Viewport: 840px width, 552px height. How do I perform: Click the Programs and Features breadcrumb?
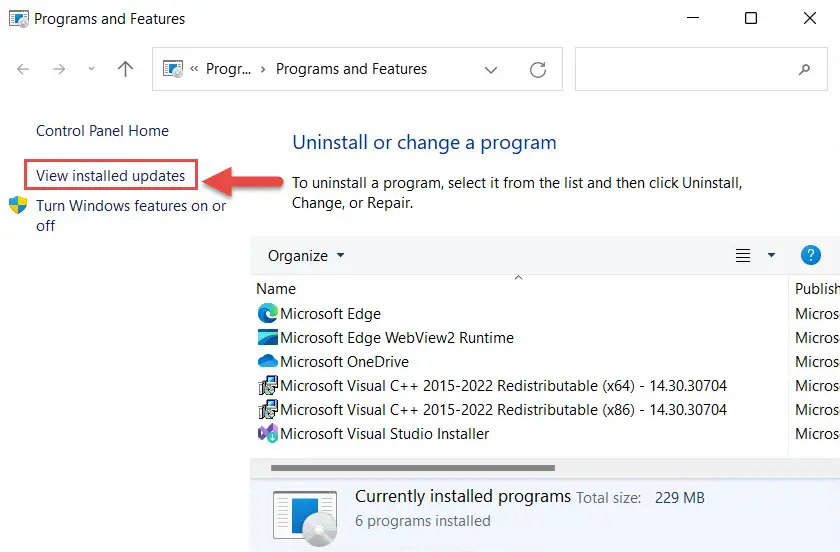(351, 69)
